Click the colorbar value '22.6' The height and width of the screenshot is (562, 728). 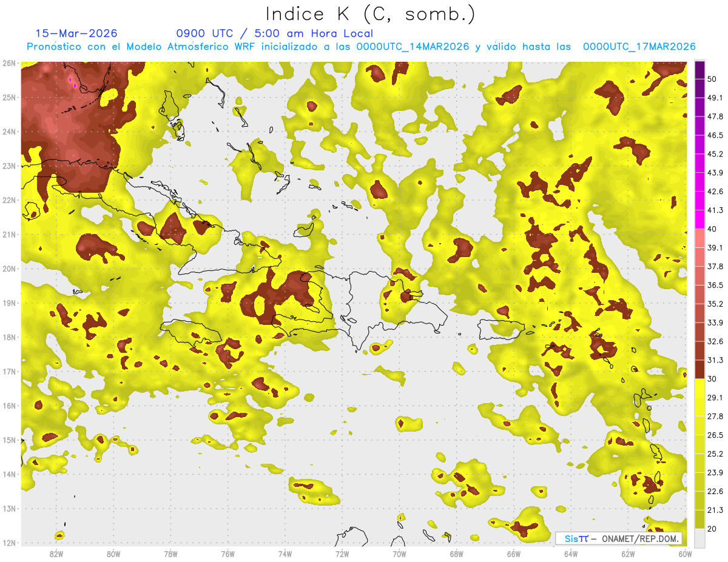pos(715,491)
